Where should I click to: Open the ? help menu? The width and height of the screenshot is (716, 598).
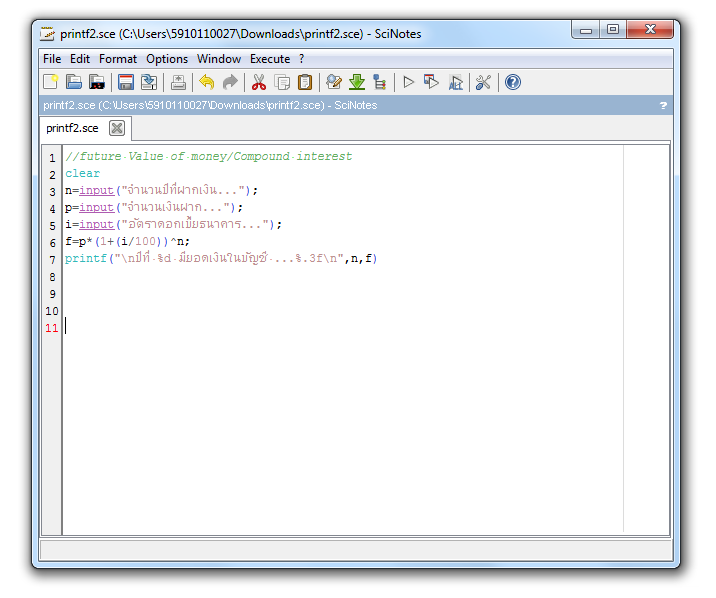301,59
